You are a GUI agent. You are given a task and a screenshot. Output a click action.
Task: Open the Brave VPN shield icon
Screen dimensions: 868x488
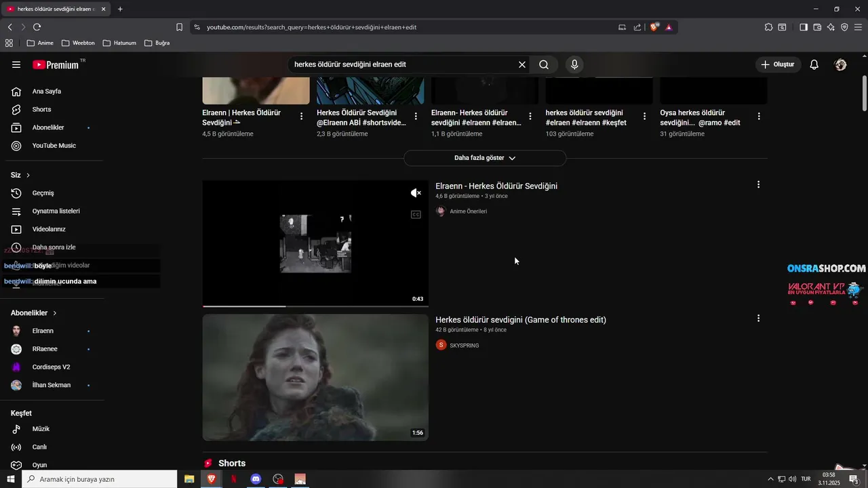(x=844, y=27)
